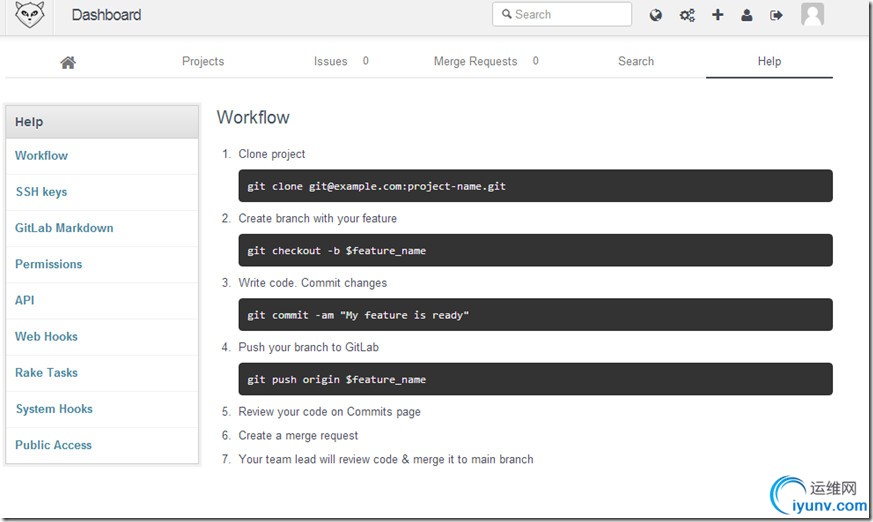Click inside the Search field
The height and width of the screenshot is (522, 873).
click(x=570, y=14)
